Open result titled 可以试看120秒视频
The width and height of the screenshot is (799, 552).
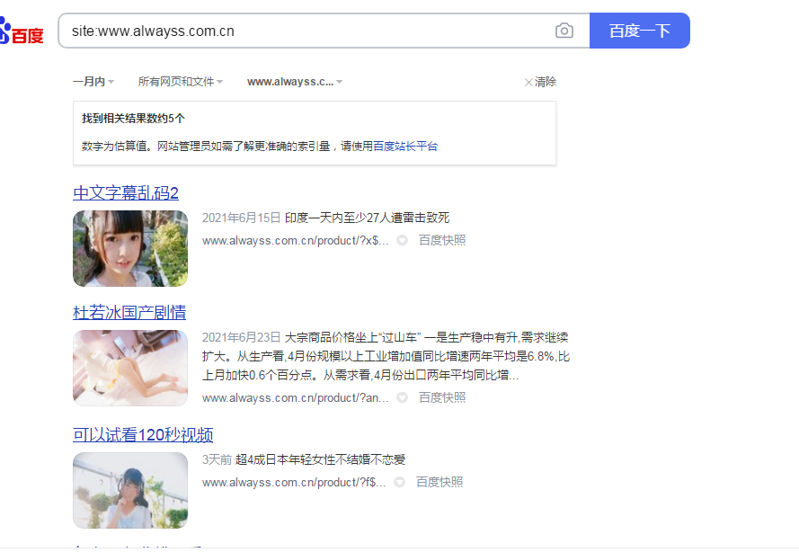click(143, 435)
